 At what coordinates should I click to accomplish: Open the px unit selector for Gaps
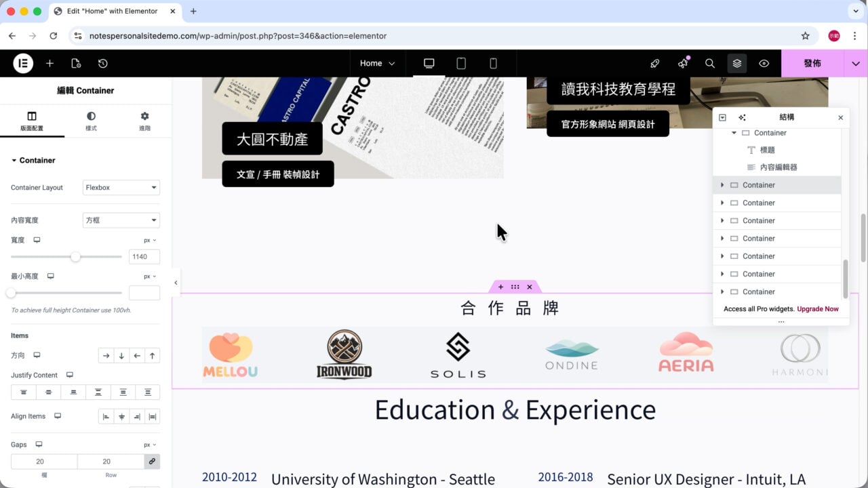150,445
